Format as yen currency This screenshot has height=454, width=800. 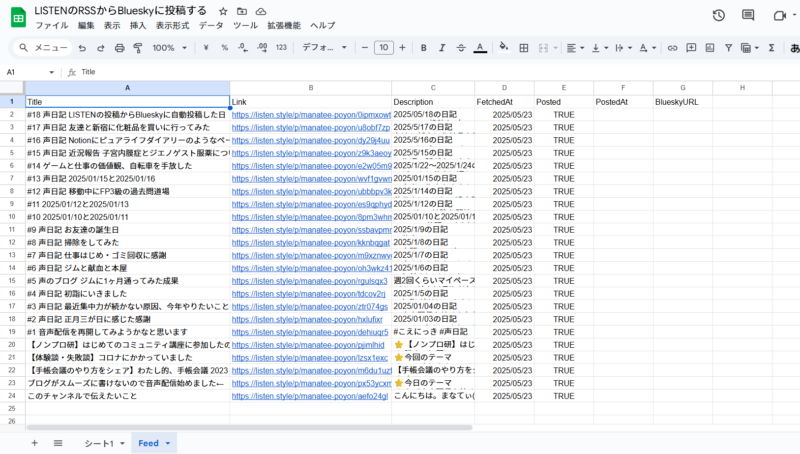206,47
